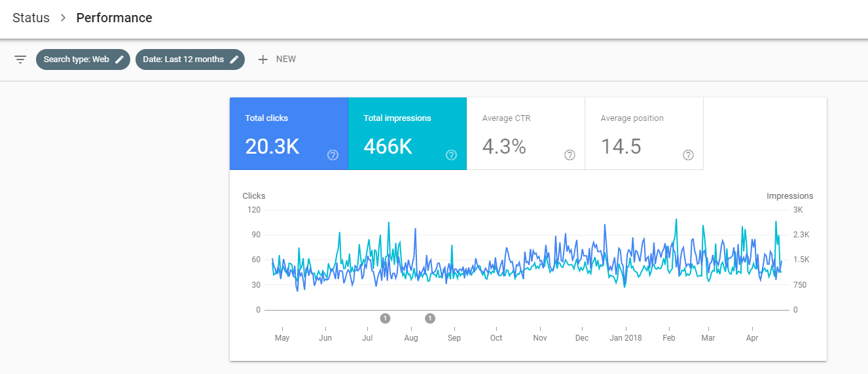Click the July annotation marker on chart

(385, 318)
